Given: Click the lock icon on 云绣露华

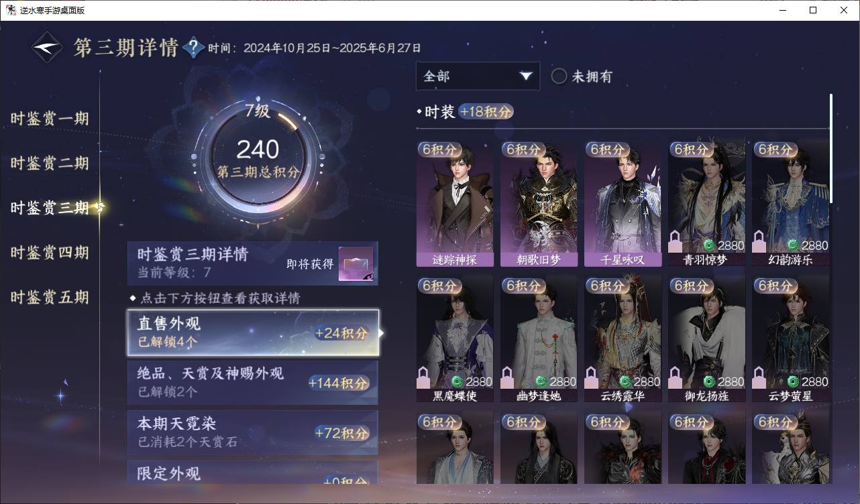Looking at the screenshot, I should pos(592,378).
